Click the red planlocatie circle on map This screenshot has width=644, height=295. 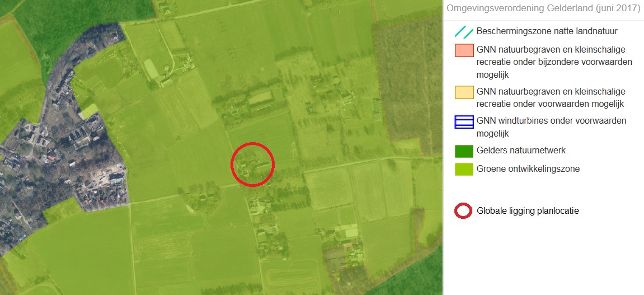click(x=252, y=165)
